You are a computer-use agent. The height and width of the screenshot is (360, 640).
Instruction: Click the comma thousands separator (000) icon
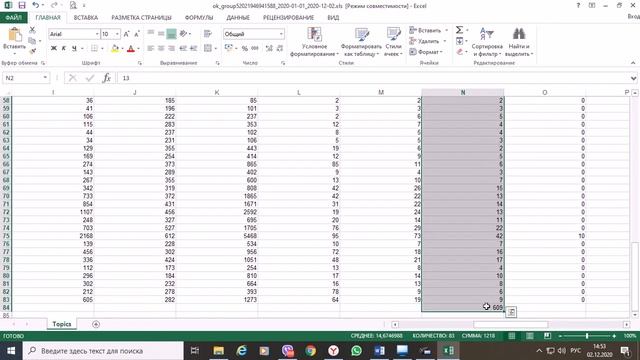pos(255,48)
